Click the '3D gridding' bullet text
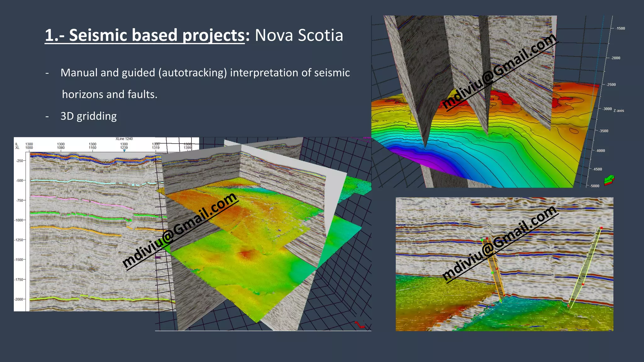The image size is (644, 362). [88, 116]
